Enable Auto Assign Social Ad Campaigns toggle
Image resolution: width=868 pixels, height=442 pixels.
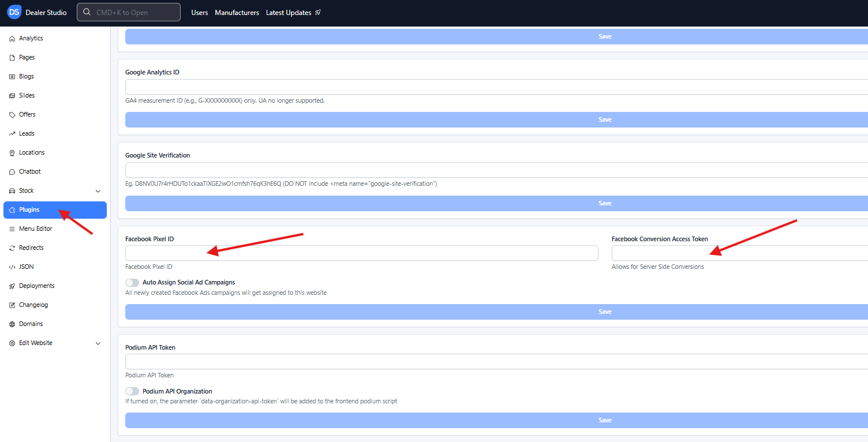[x=132, y=283]
